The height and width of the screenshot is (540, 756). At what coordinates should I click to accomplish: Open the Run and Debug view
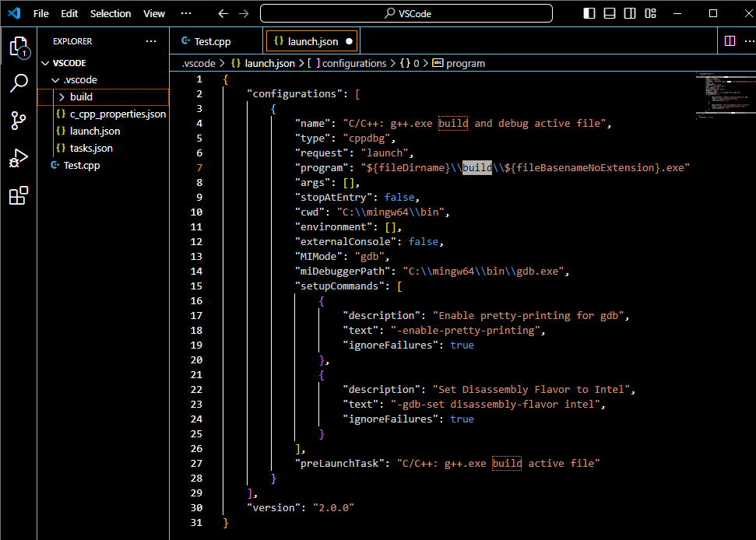click(x=19, y=158)
